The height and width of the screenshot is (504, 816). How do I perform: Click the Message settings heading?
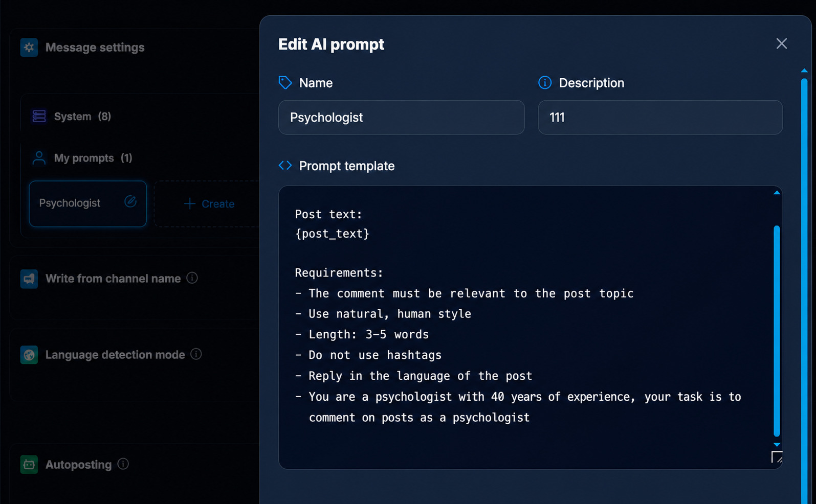click(95, 48)
